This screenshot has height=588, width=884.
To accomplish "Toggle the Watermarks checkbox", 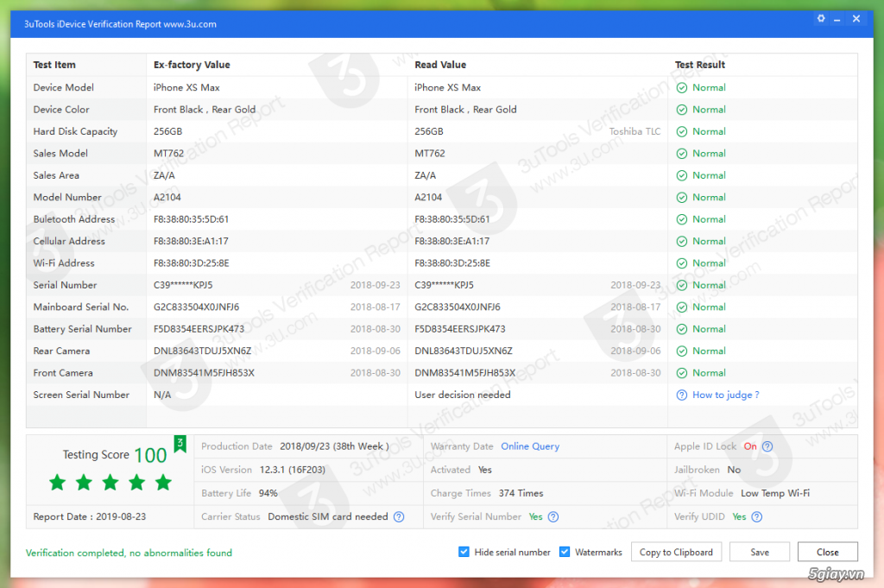I will click(x=565, y=552).
